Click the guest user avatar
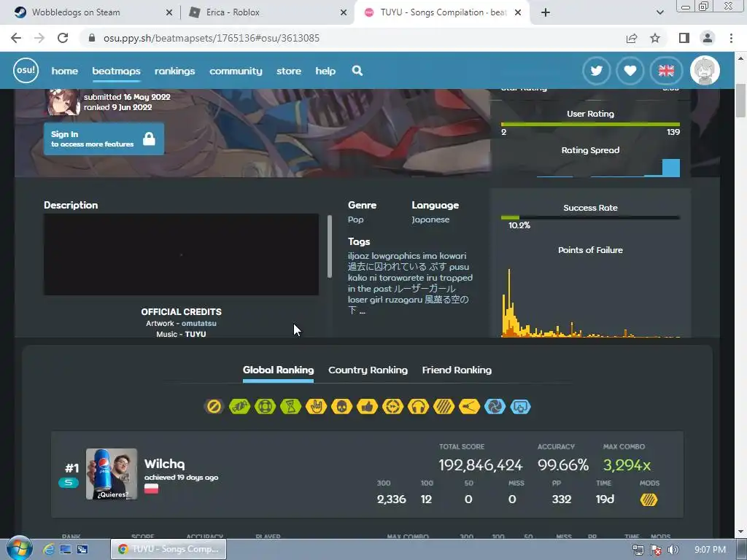 [x=705, y=71]
